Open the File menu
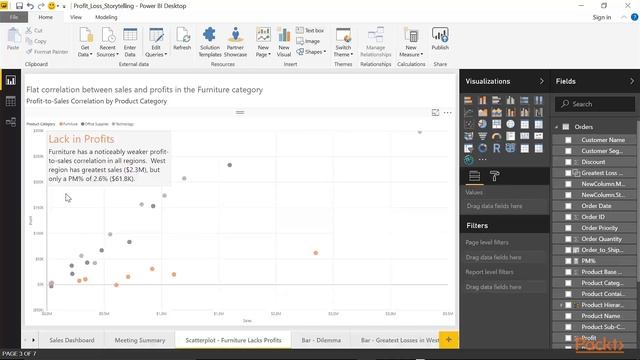640x360 pixels. 14,17
